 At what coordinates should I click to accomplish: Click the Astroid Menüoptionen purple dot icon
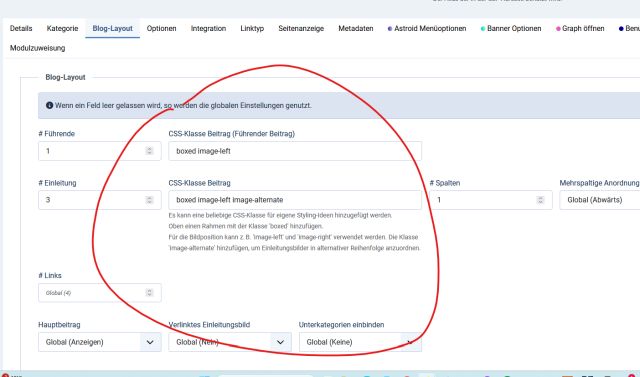pos(390,29)
